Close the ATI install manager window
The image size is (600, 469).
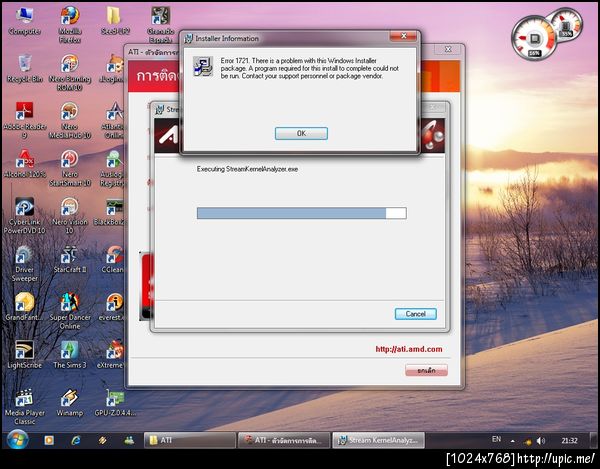(x=448, y=49)
